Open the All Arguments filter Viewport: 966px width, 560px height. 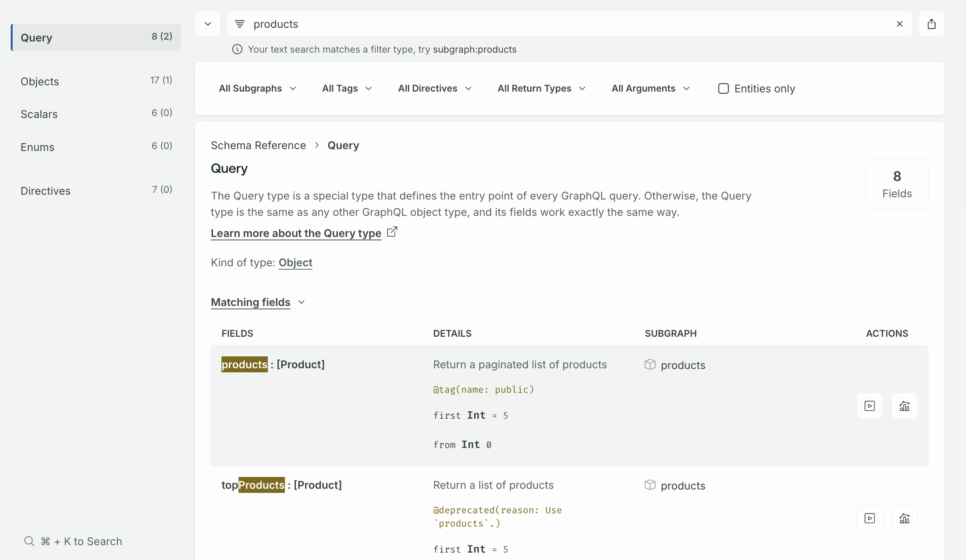651,89
